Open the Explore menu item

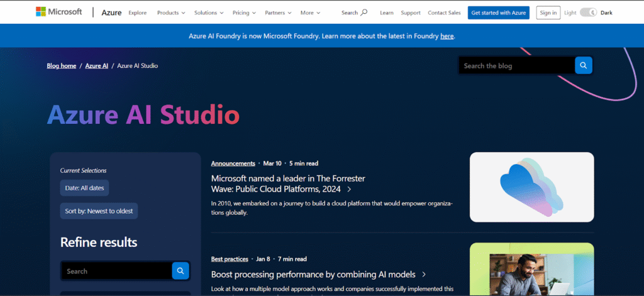[x=137, y=13]
